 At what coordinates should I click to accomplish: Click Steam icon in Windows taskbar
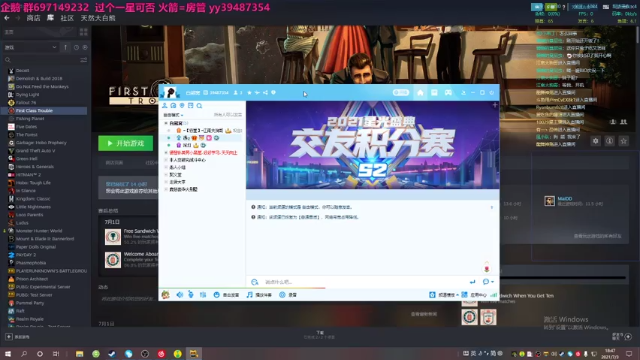[112, 353]
